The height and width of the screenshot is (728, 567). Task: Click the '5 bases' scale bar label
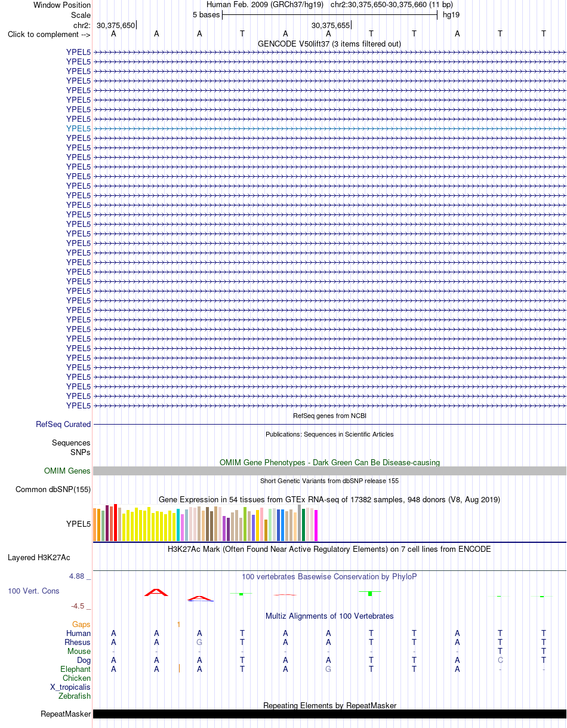[x=206, y=15]
